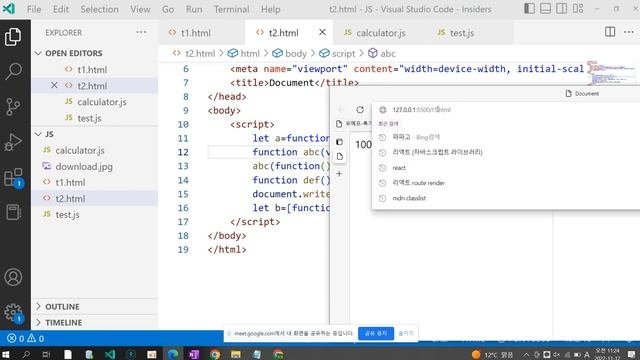Open the body breadcrumb dropdown
The height and width of the screenshot is (360, 640).
coord(289,53)
